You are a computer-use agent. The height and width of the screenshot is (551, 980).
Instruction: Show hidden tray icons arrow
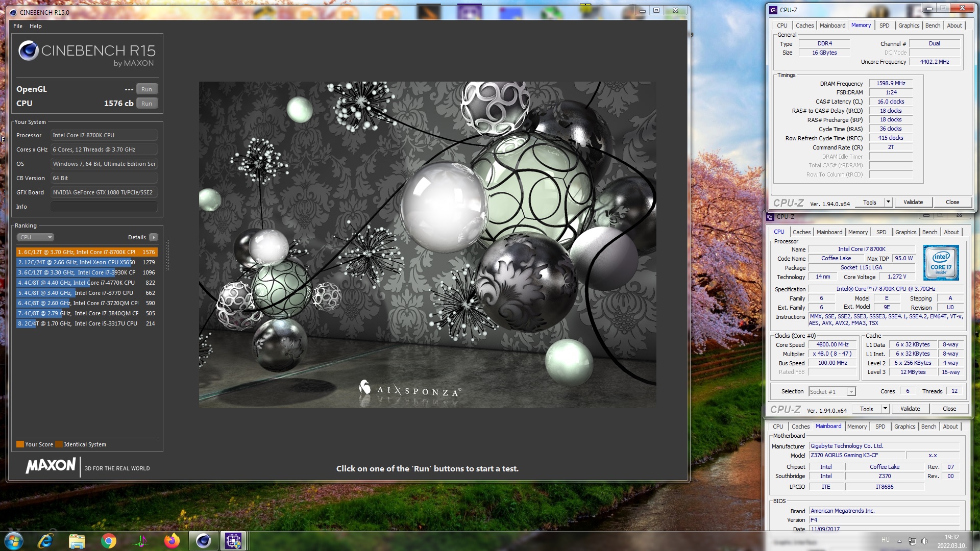899,541
